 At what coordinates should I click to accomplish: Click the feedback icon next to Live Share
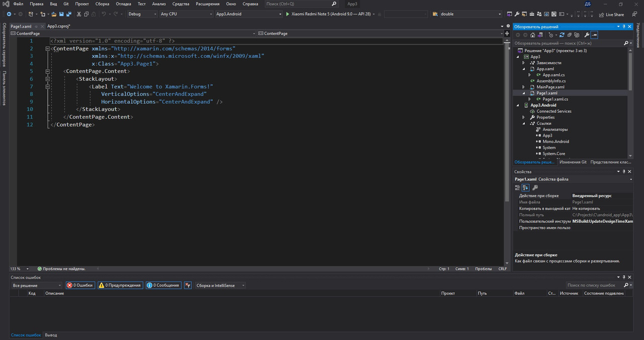(634, 14)
